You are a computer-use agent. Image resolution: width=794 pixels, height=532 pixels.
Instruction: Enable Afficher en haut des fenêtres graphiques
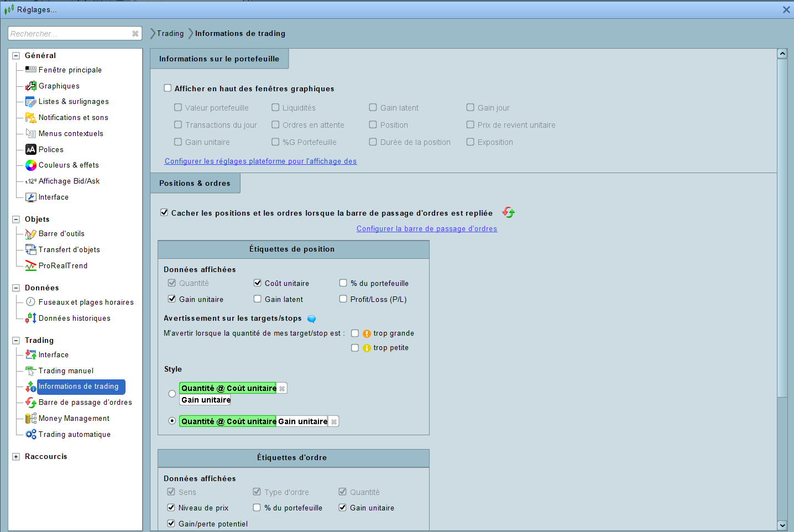tap(168, 88)
